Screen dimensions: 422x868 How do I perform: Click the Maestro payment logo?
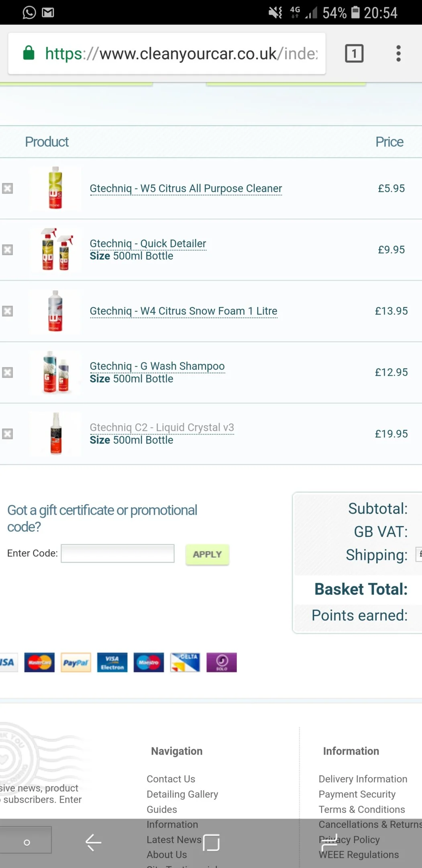click(149, 663)
